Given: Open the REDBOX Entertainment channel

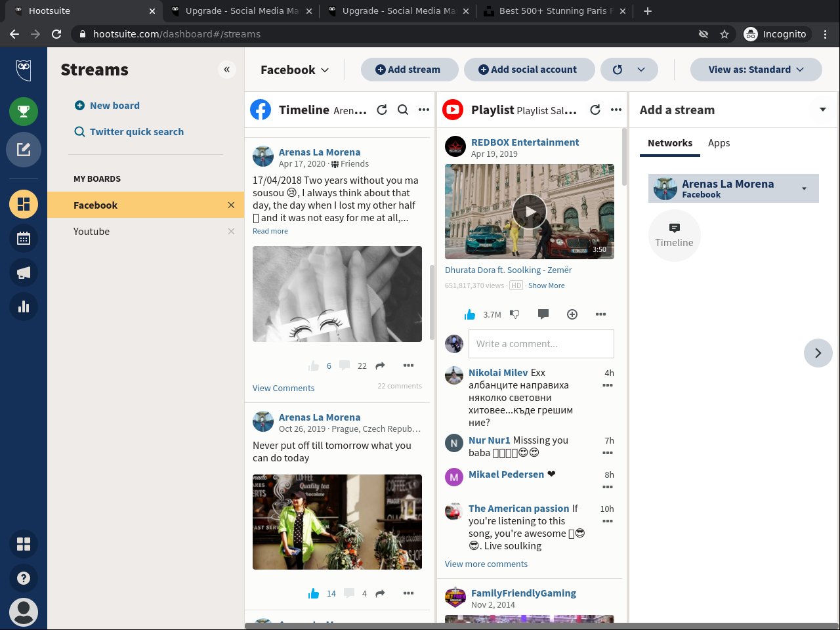Looking at the screenshot, I should click(x=525, y=142).
